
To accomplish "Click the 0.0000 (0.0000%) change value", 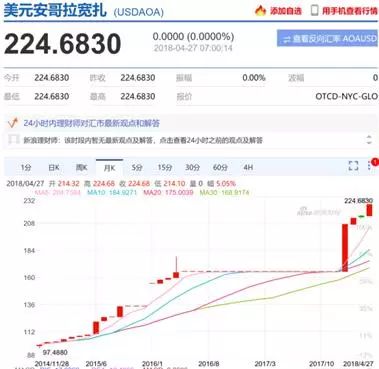I will [193, 36].
